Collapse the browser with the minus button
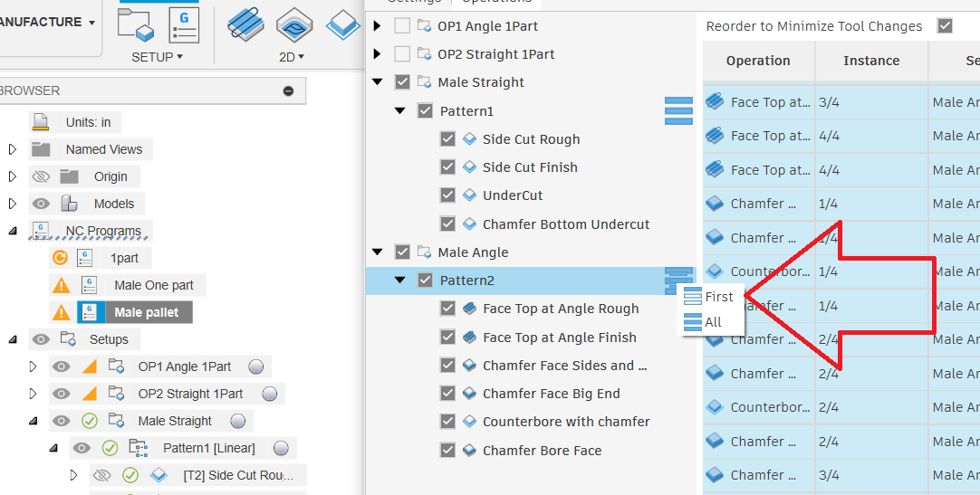The width and height of the screenshot is (980, 495). (x=288, y=90)
